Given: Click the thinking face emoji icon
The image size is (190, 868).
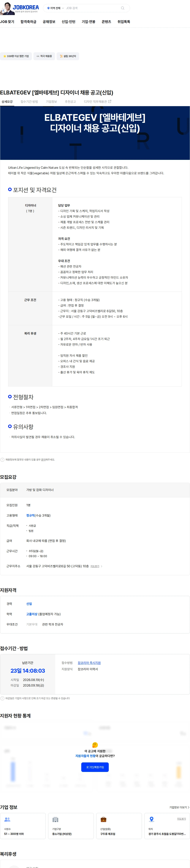Looking at the screenshot, I should click(x=95, y=745).
